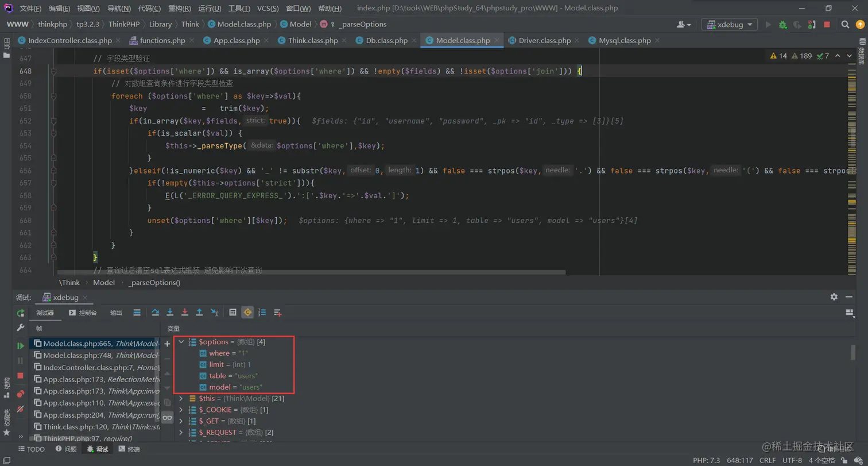
Task: Click the UTF-8 encoding status bar item
Action: tap(792, 460)
